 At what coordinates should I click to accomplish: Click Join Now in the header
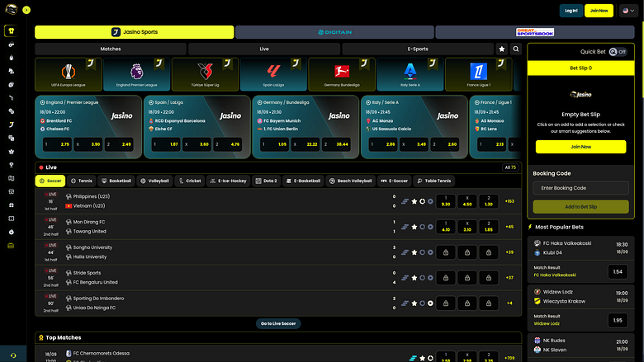tap(599, 11)
